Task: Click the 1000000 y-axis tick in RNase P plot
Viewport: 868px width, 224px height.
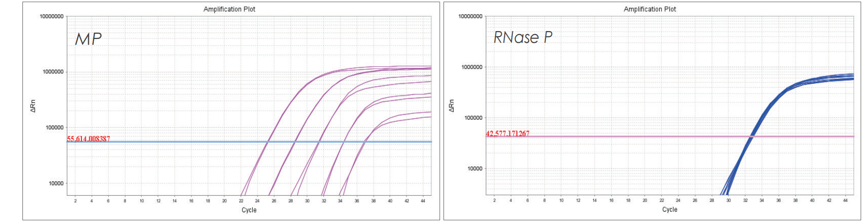Action: coord(470,67)
